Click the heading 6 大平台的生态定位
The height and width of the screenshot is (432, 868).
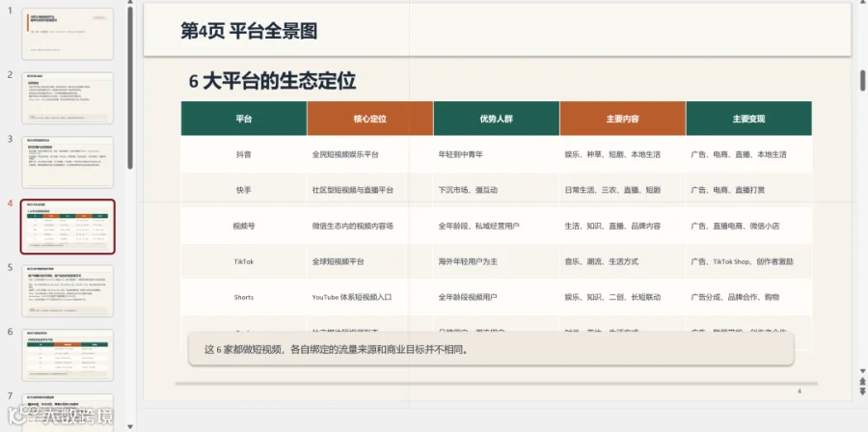point(272,81)
